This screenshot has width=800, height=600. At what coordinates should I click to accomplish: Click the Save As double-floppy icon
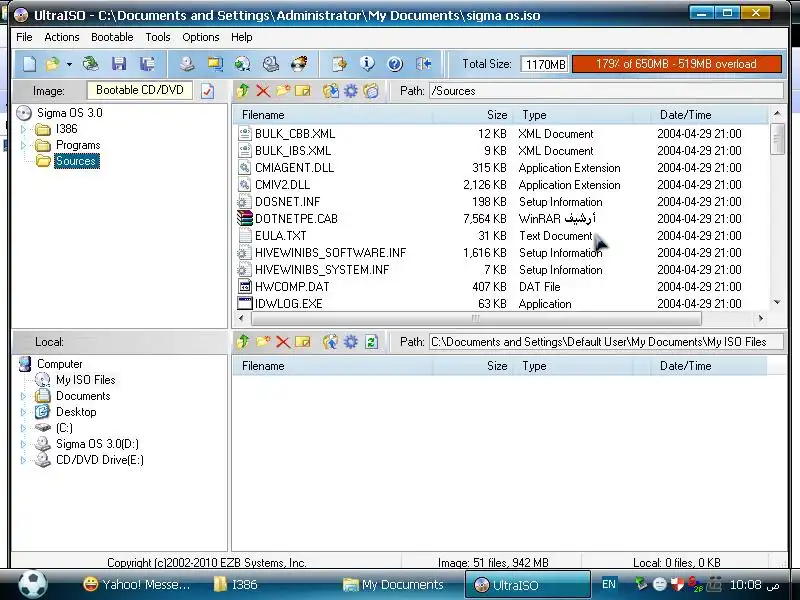click(x=147, y=64)
